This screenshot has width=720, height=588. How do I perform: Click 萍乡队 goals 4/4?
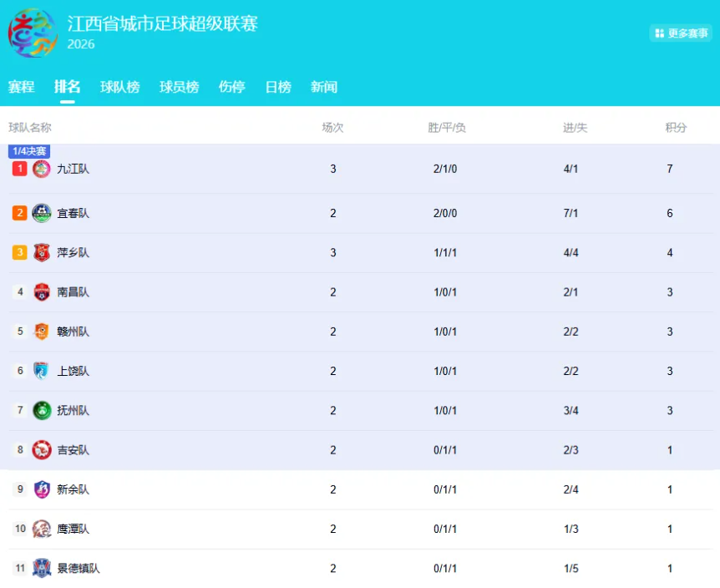click(x=570, y=252)
